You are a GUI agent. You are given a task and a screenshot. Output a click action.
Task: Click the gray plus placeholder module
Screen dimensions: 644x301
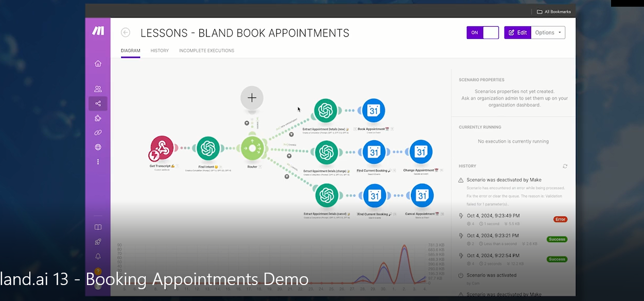pyautogui.click(x=252, y=97)
